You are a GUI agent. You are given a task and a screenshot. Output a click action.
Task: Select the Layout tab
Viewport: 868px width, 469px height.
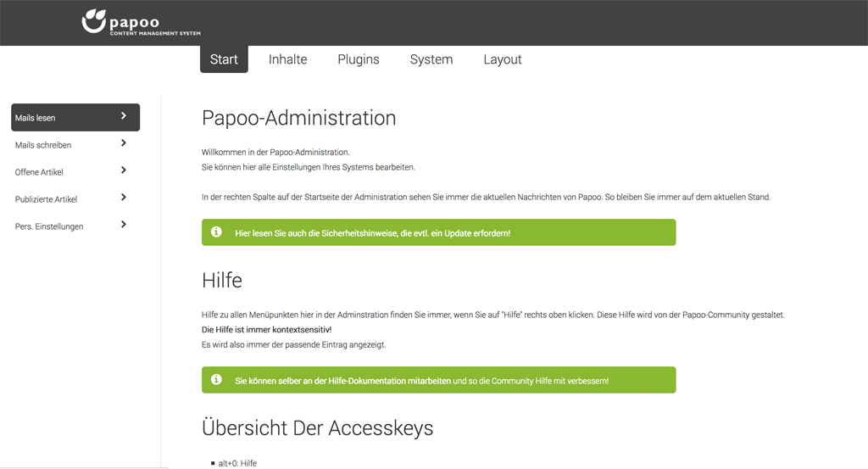[x=503, y=59]
